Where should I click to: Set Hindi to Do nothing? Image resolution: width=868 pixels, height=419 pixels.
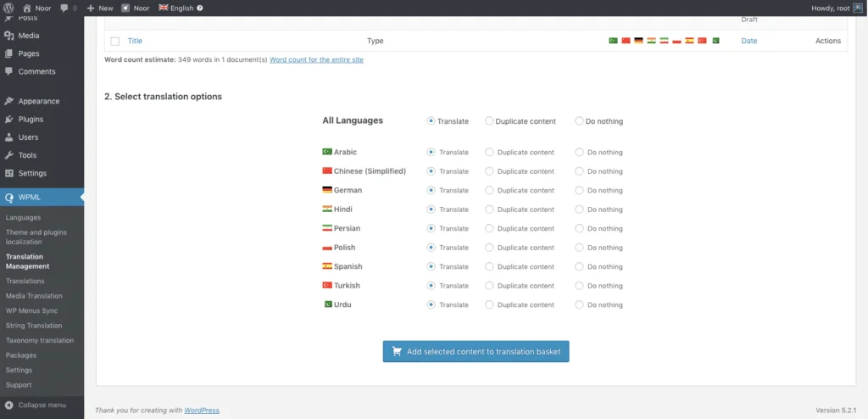[x=579, y=209]
